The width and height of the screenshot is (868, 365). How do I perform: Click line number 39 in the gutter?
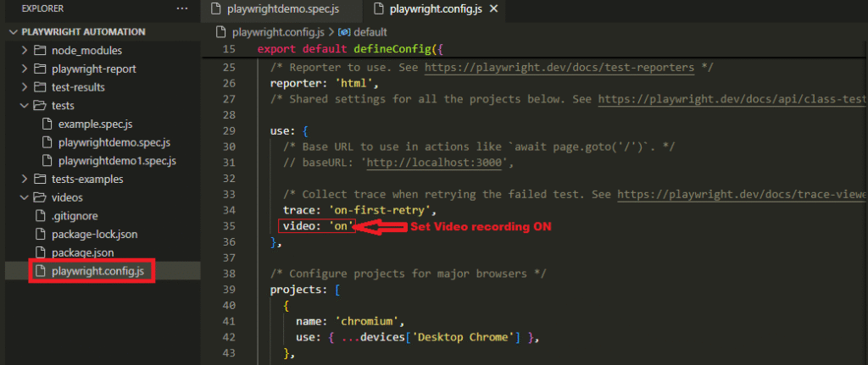(229, 290)
